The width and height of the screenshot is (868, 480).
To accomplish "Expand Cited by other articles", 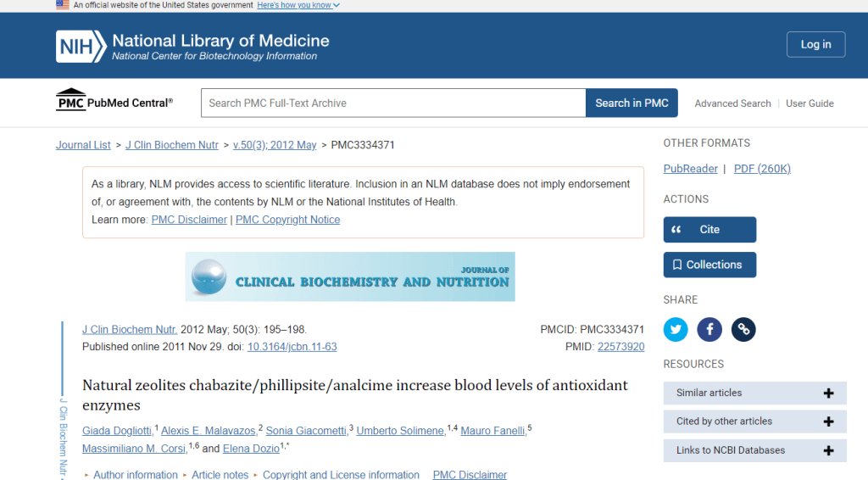I will pos(754,421).
